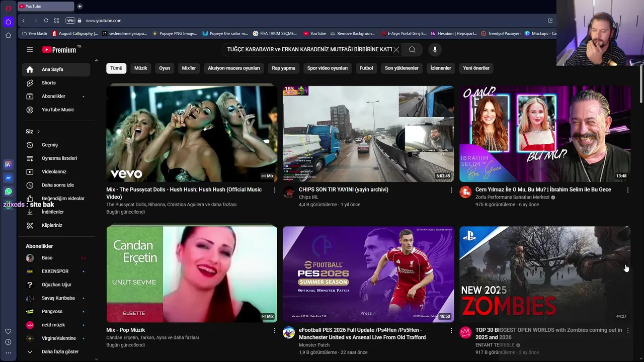This screenshot has width=644, height=362.
Task: Select the Oyun filter chip
Action: coord(165,68)
